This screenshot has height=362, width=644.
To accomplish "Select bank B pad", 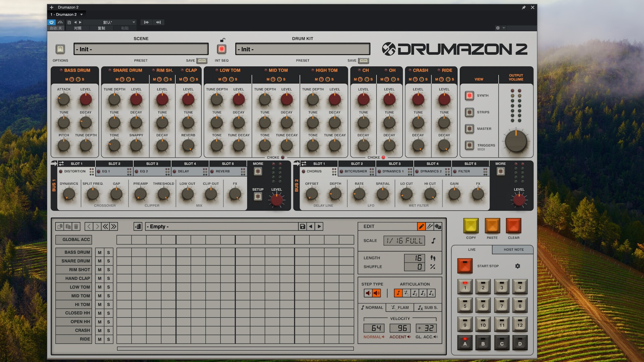I will click(x=483, y=343).
